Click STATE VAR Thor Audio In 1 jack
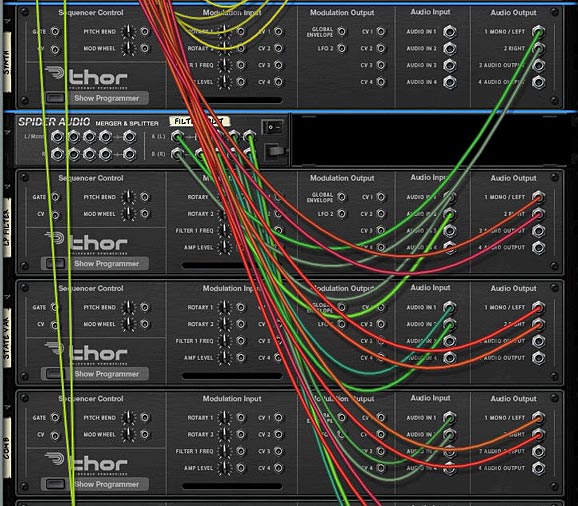578x506 pixels. pos(449,307)
